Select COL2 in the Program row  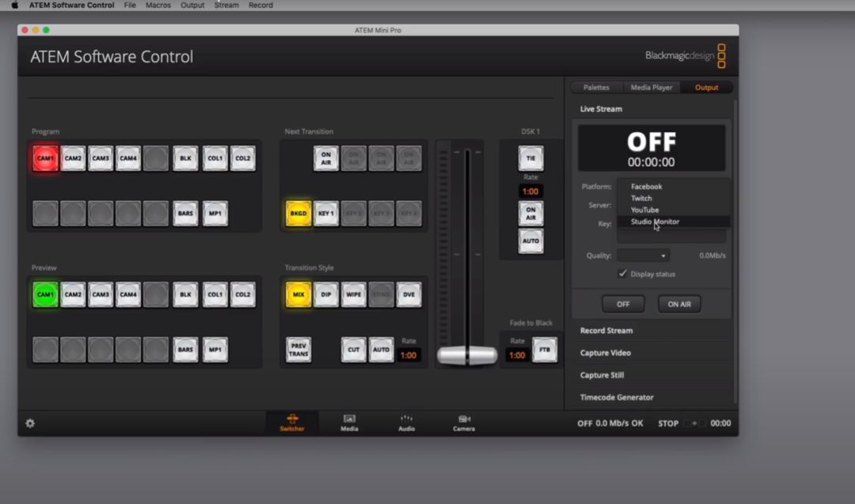[x=243, y=158]
